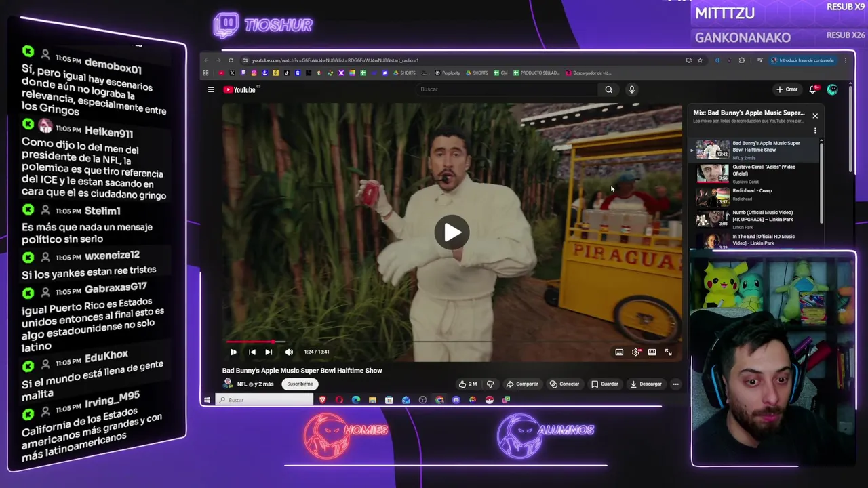The image size is (868, 488).
Task: Activate voice search microphone
Action: [x=631, y=89]
